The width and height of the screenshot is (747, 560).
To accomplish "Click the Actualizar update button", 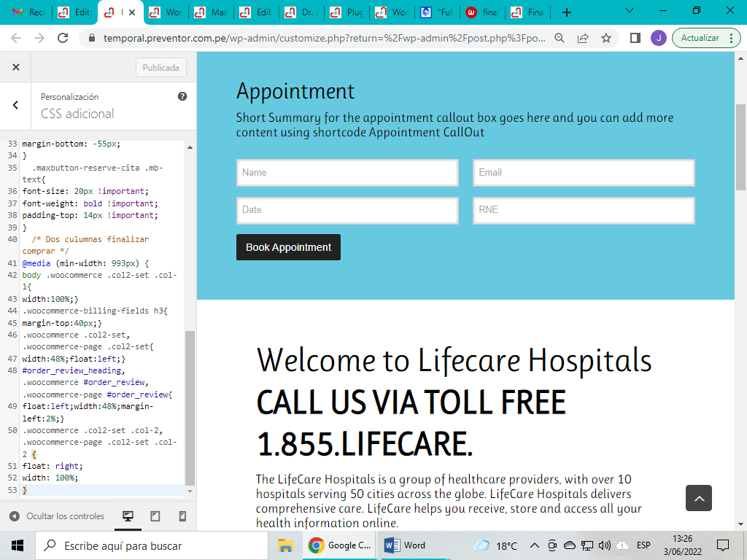I will pos(700,38).
